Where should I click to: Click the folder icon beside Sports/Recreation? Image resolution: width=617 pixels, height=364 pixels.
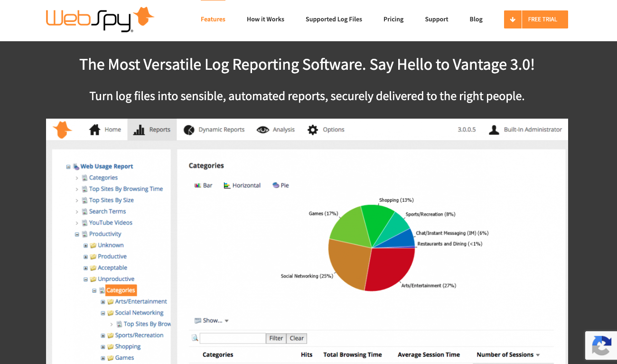pos(111,336)
